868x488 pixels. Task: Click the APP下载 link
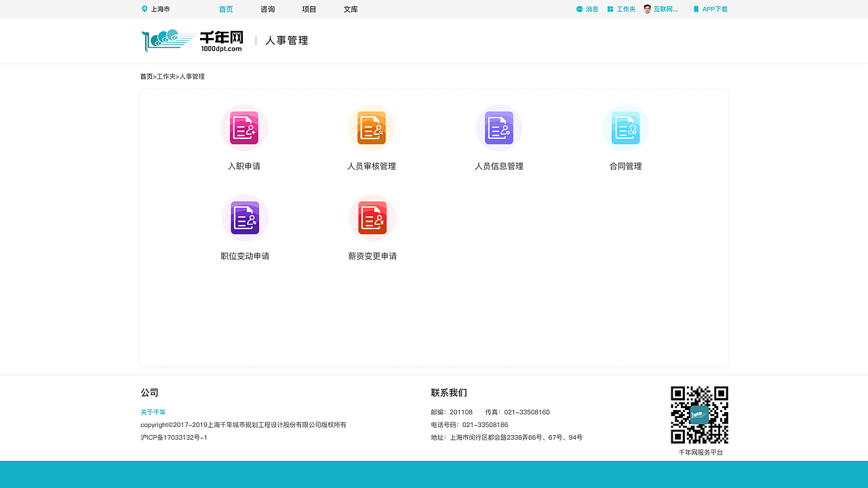(x=715, y=9)
